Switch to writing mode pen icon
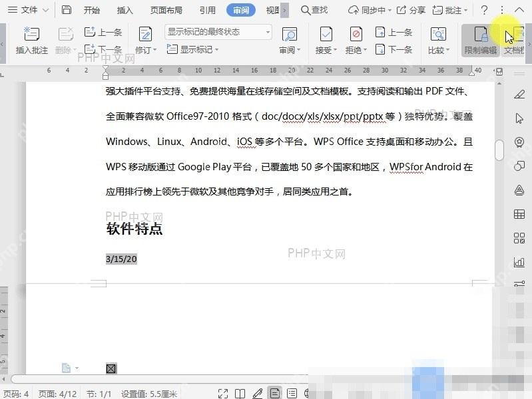Viewport: 532px width, 399px height. click(258, 394)
